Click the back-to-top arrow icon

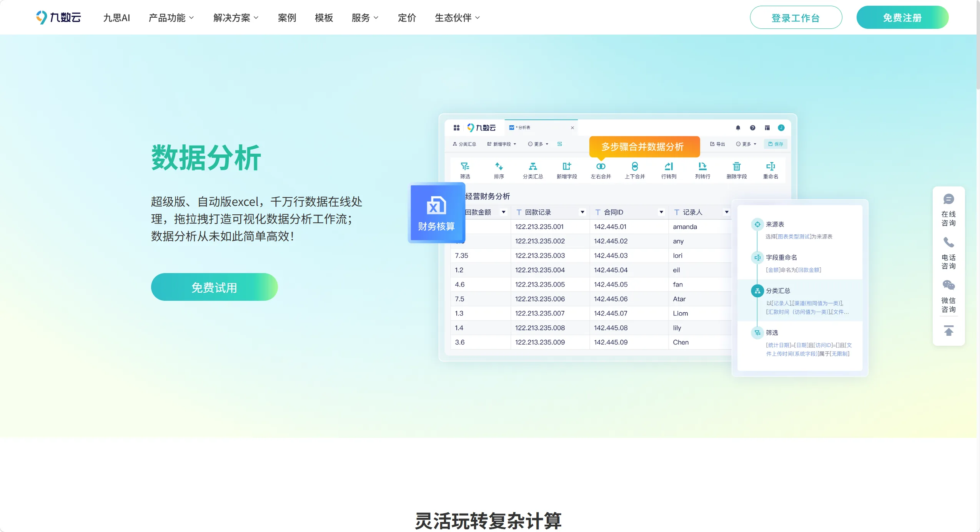pyautogui.click(x=948, y=331)
